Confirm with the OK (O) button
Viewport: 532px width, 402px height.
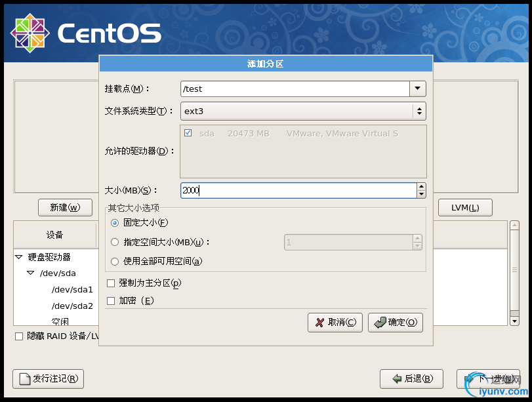point(396,322)
